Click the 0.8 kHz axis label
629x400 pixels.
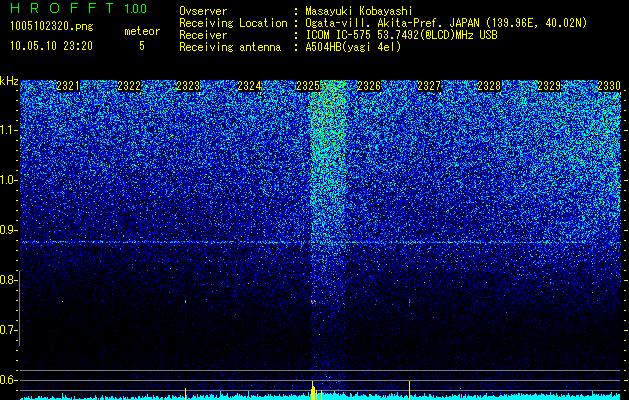[x=7, y=280]
